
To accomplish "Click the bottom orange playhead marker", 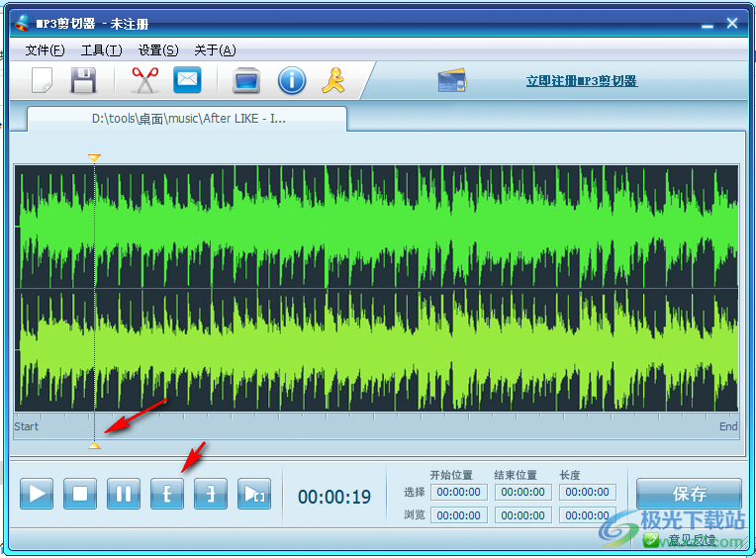I will (95, 446).
